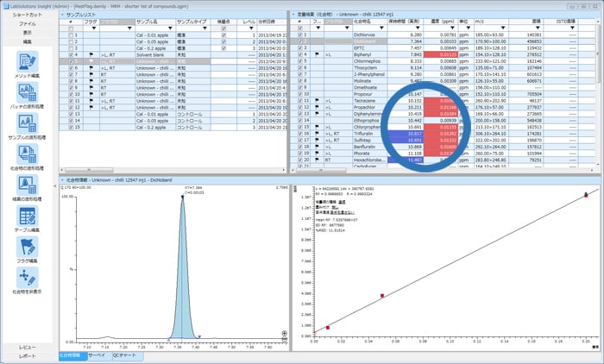Click flag icon in sample row 12
This screenshot has width=604, height=364.
pyautogui.click(x=91, y=108)
